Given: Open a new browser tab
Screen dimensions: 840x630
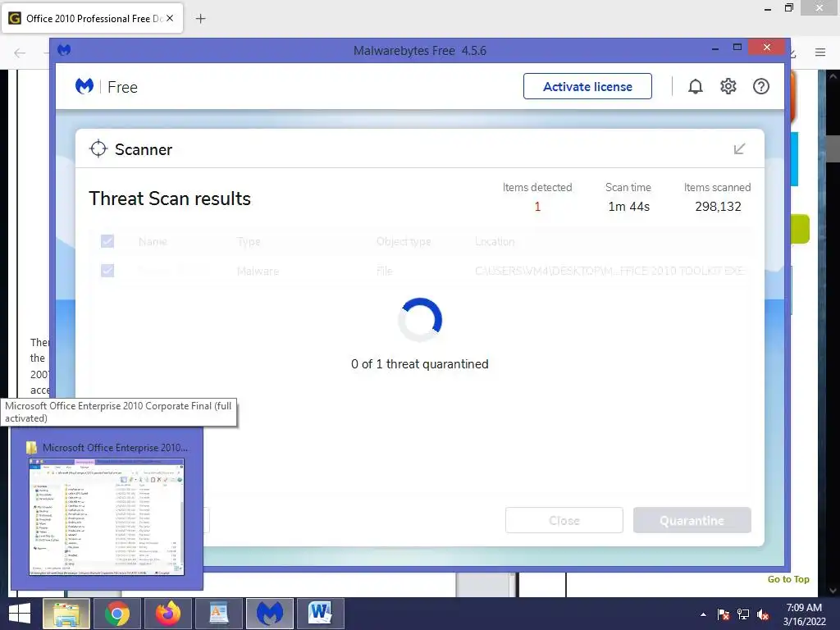Looking at the screenshot, I should (200, 19).
